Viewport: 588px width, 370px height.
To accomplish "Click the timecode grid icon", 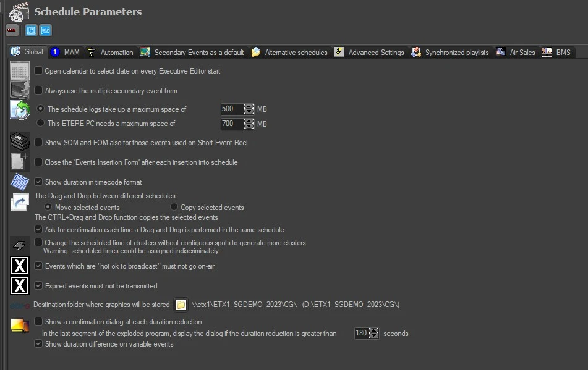I will (20, 182).
